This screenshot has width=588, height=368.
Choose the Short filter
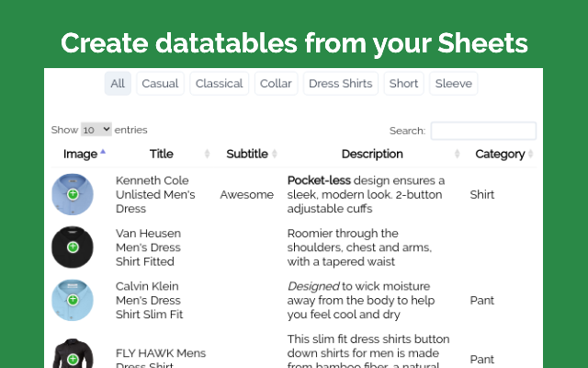pyautogui.click(x=403, y=84)
